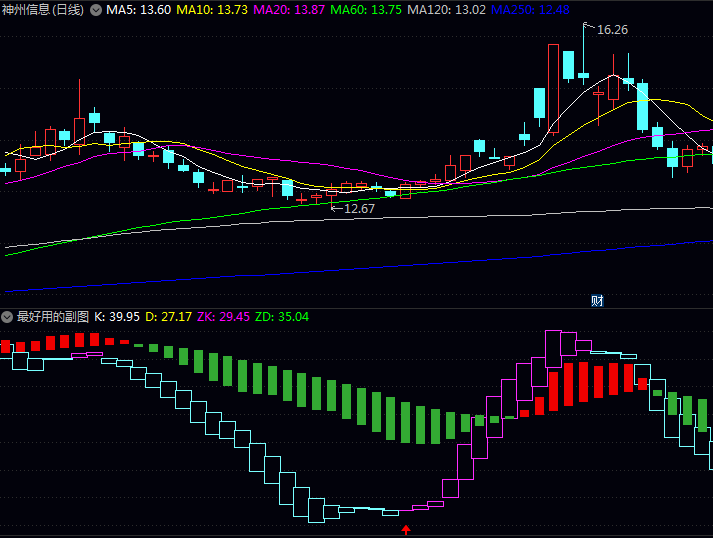Click the 财 financial info marker
Viewport: 713px width, 538px height.
(x=597, y=300)
